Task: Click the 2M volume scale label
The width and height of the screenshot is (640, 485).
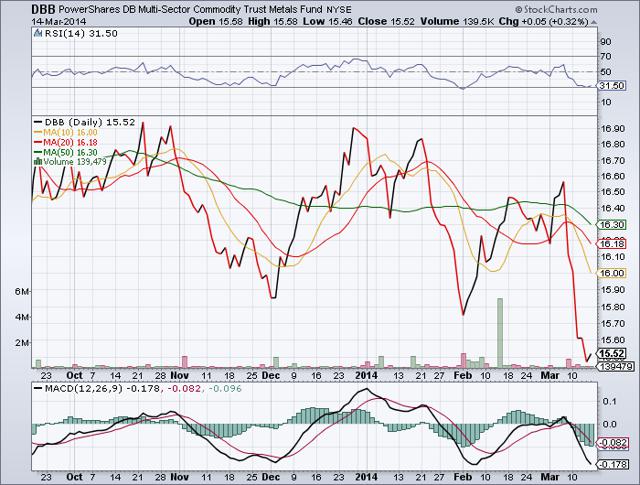Action: 22,342
